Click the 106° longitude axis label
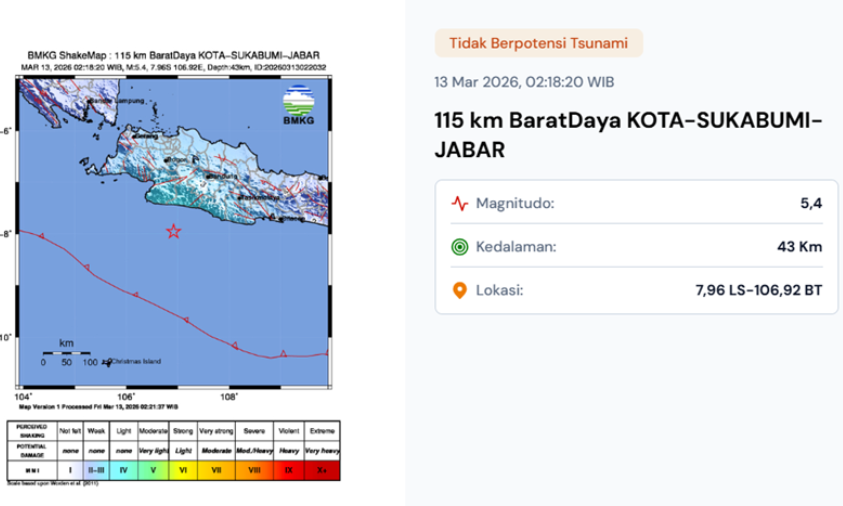Viewport: 843px width, 506px height. pos(126,397)
